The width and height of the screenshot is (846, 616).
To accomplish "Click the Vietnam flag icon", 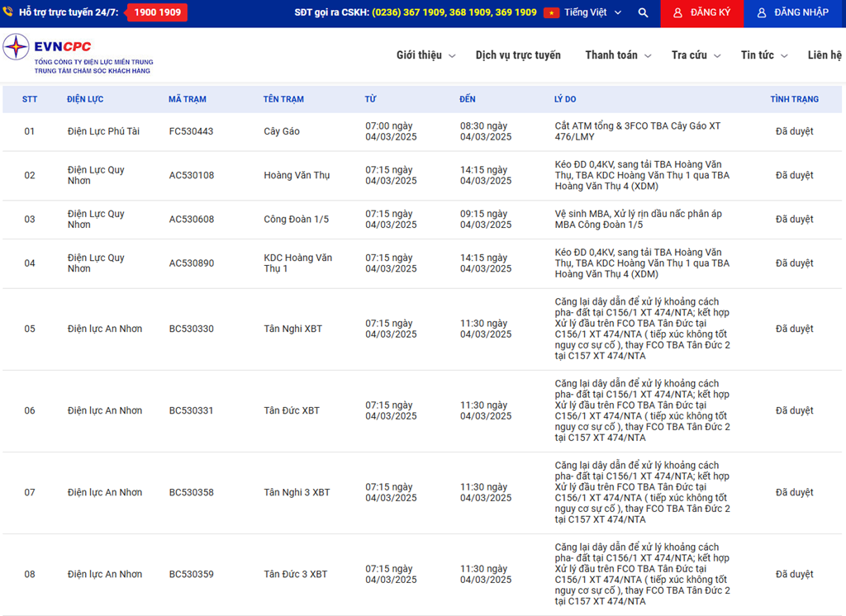I will pos(551,12).
